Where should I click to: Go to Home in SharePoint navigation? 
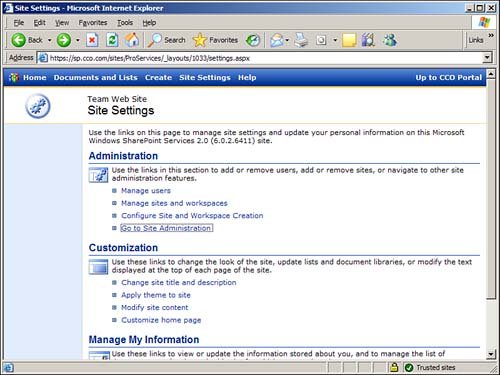(x=35, y=77)
